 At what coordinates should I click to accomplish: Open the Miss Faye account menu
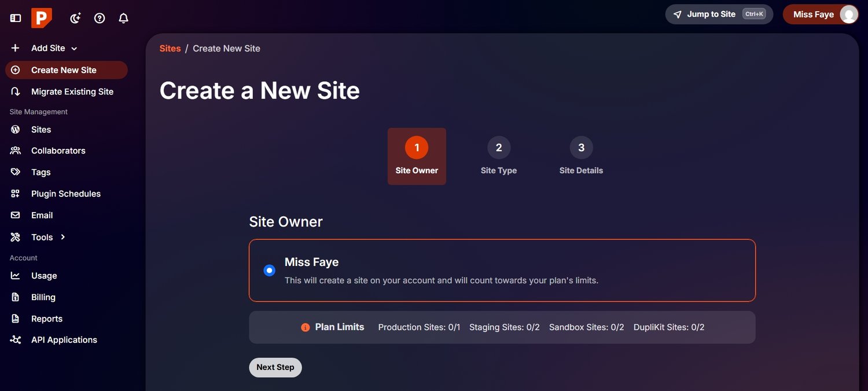point(821,14)
